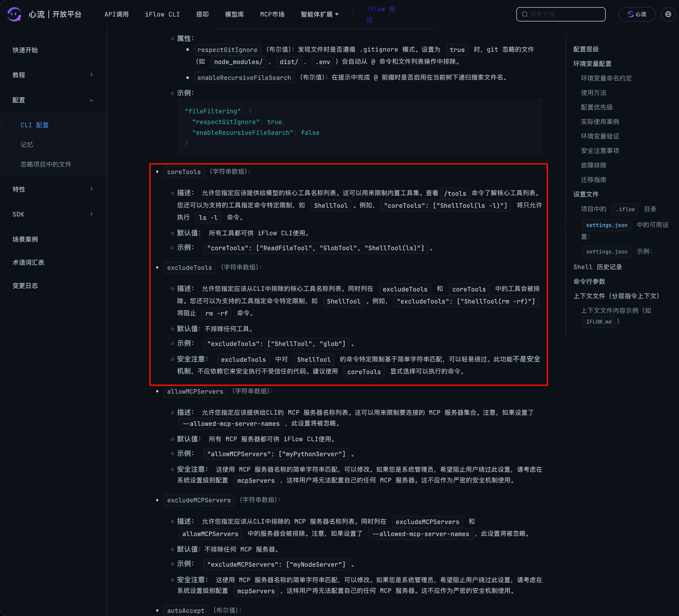Go to the MCP市场 nav item
Image resolution: width=679 pixels, height=616 pixels.
click(272, 14)
